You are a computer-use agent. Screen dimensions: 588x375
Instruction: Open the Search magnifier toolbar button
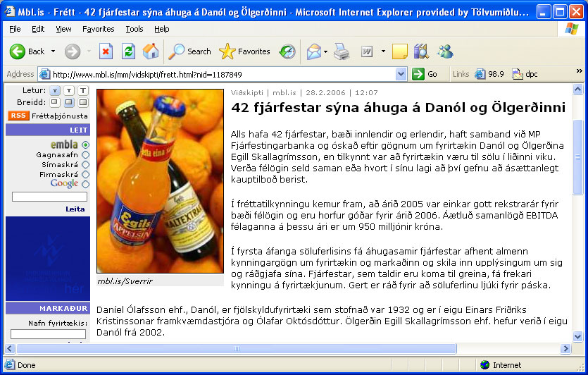(x=189, y=51)
